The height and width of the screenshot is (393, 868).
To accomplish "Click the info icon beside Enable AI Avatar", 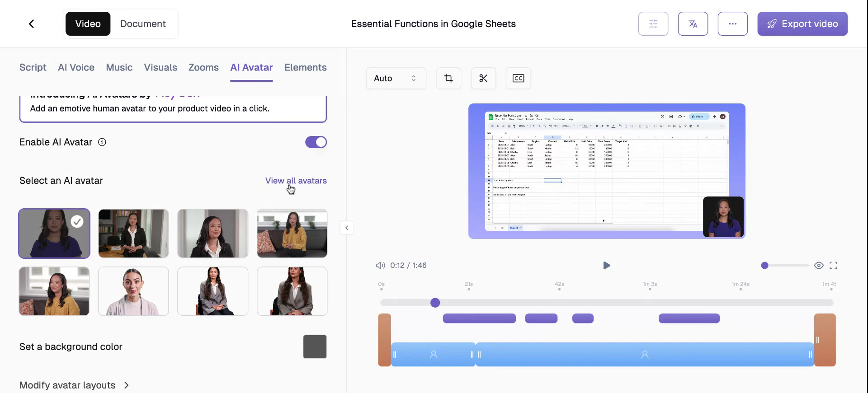I will (x=102, y=142).
